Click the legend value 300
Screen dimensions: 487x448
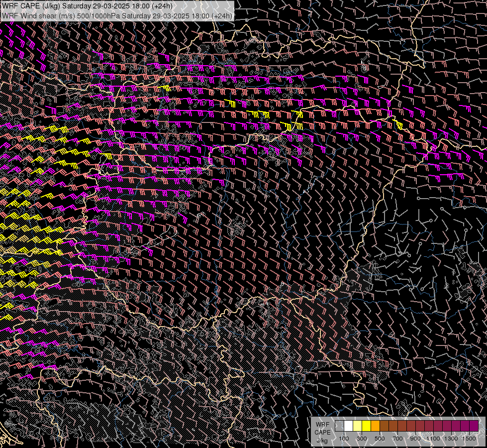pos(362,439)
